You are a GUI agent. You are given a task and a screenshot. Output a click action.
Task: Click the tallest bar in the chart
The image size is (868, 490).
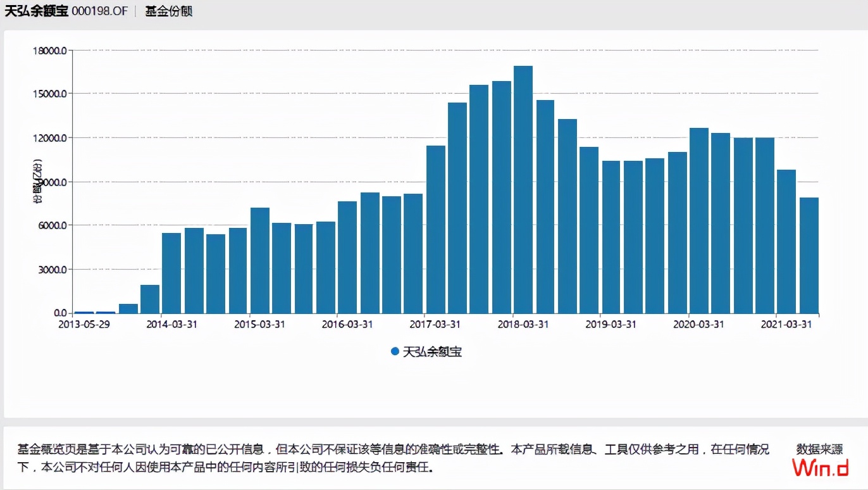coord(523,189)
